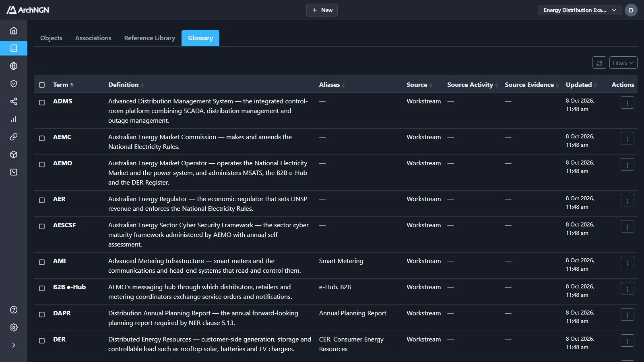Open the cube package sidebar icon

[x=14, y=154]
